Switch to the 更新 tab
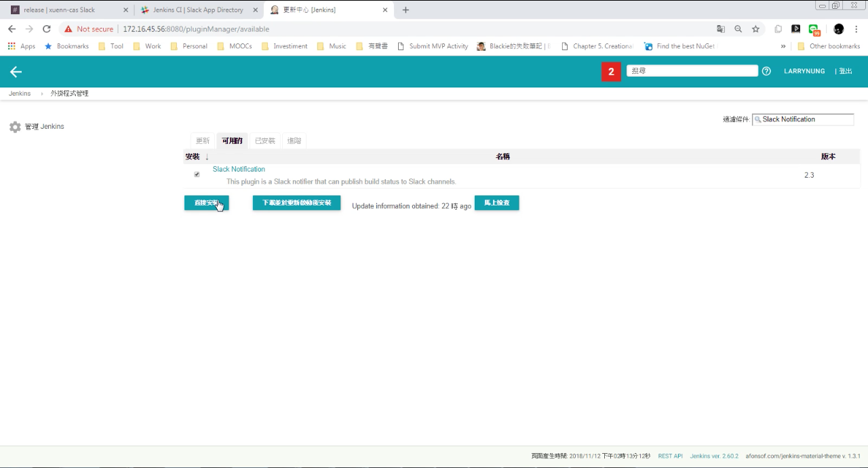This screenshot has height=468, width=868. [203, 140]
